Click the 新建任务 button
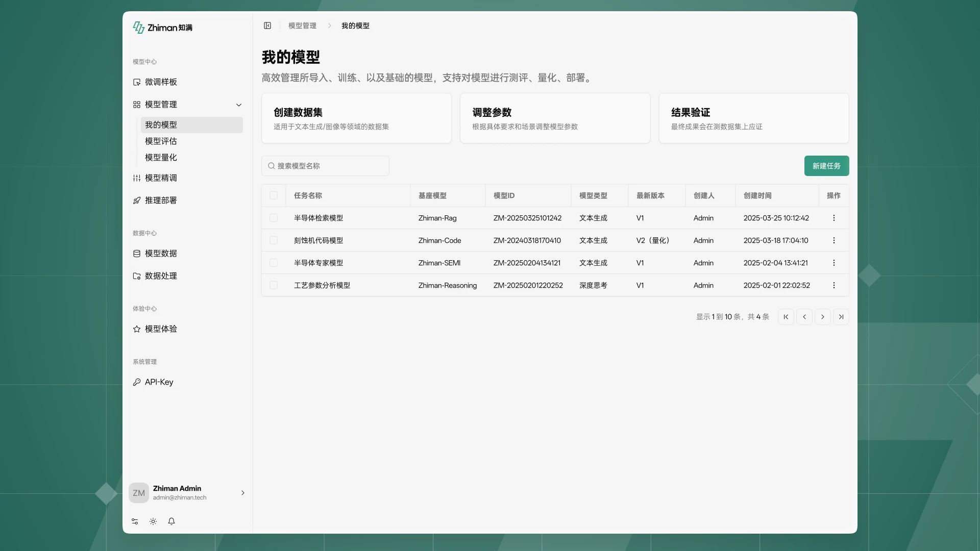This screenshot has width=980, height=551. pos(826,166)
